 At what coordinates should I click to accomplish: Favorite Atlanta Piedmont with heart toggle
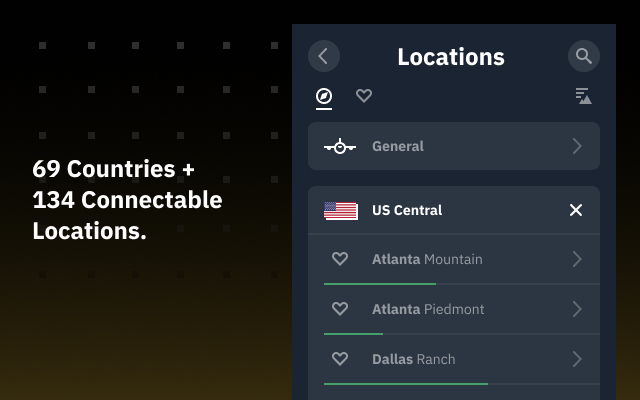point(340,309)
